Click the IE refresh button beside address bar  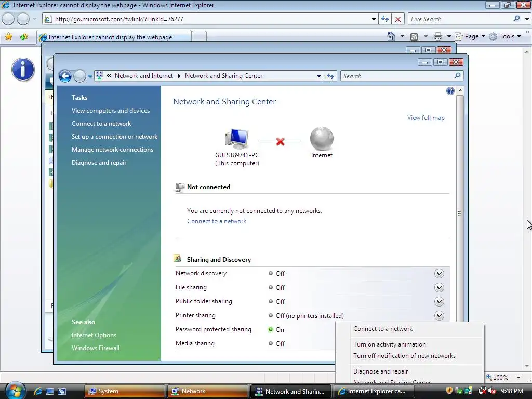click(x=385, y=19)
